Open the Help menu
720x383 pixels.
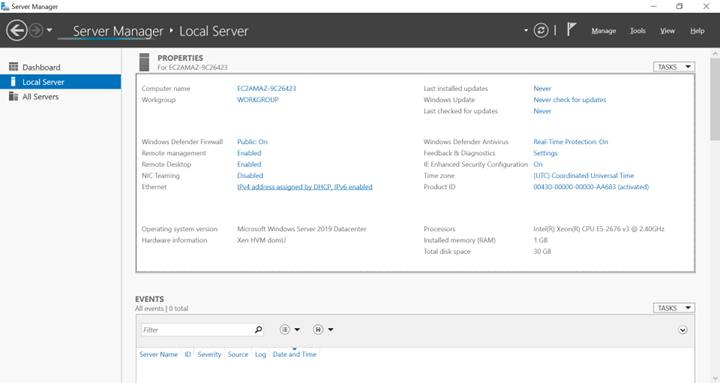point(697,31)
